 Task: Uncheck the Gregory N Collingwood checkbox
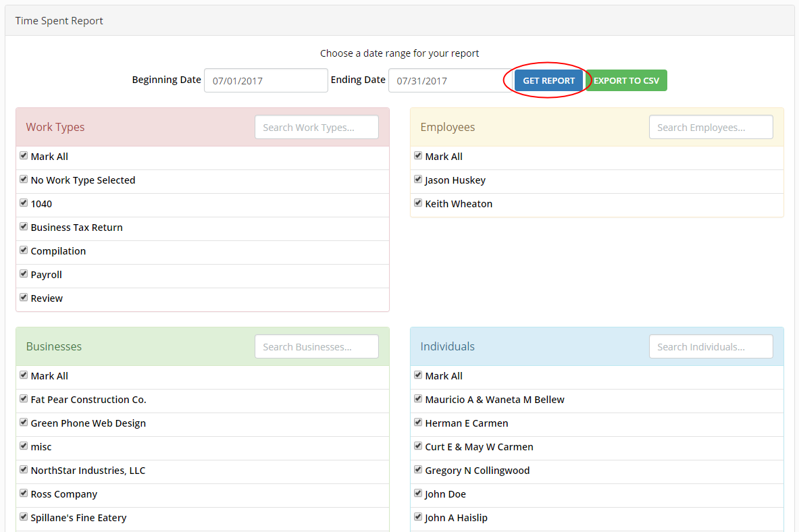tap(418, 469)
